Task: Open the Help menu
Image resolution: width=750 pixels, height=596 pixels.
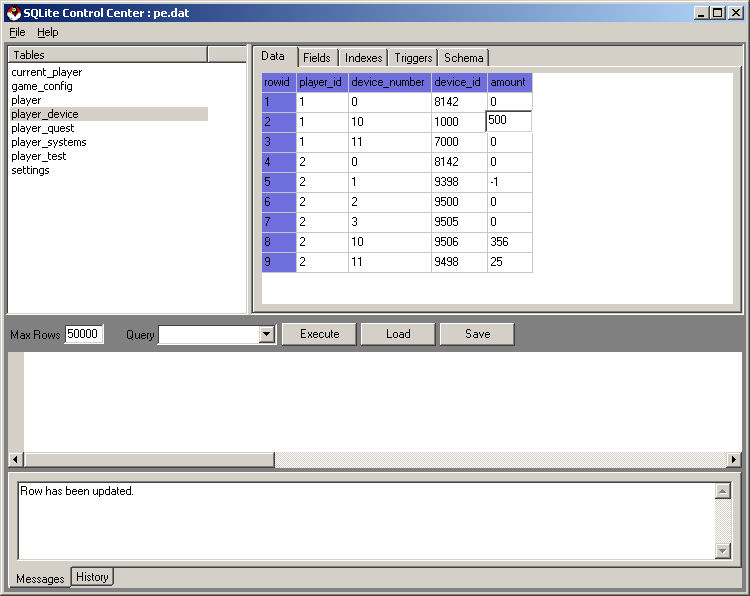Action: click(48, 32)
